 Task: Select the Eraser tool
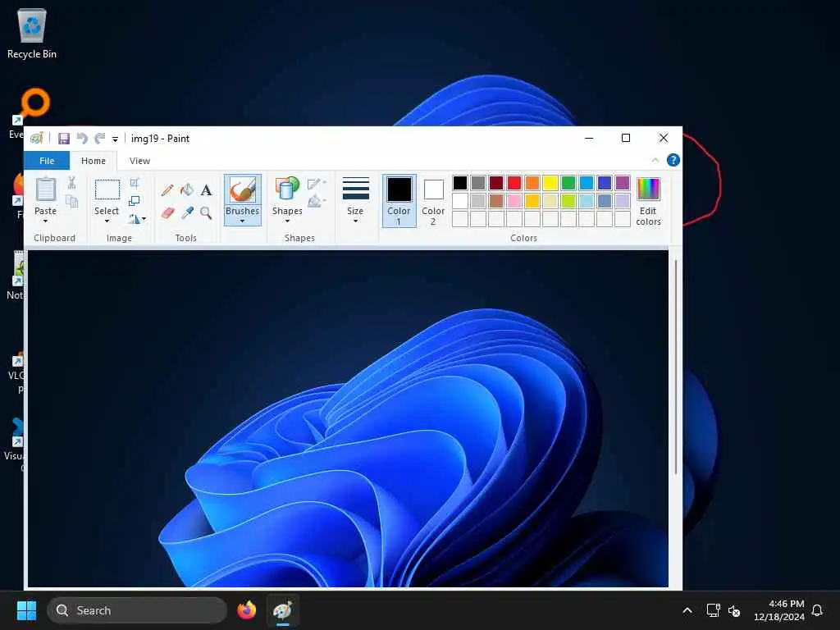[x=167, y=212]
